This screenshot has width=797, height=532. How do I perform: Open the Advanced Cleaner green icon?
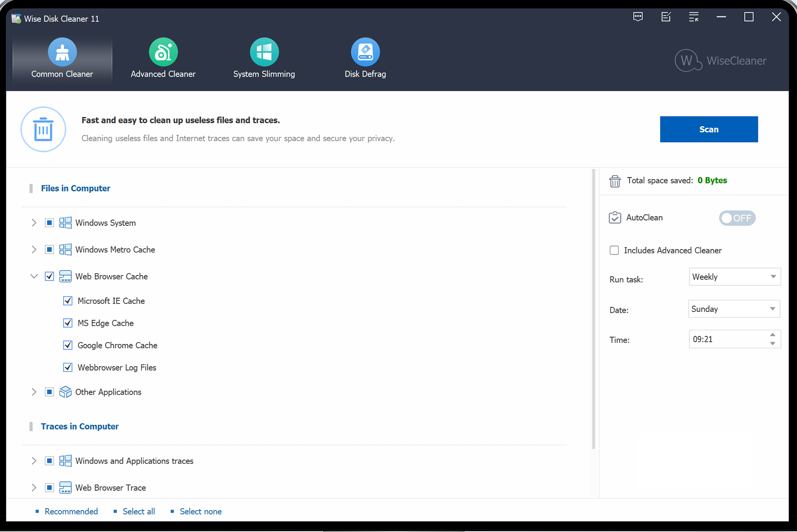click(x=163, y=52)
